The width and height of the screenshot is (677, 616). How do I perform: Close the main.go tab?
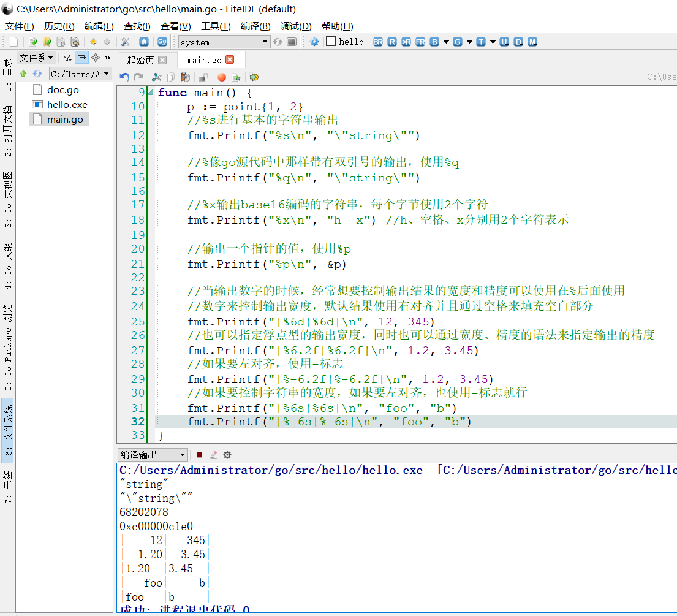tap(230, 59)
